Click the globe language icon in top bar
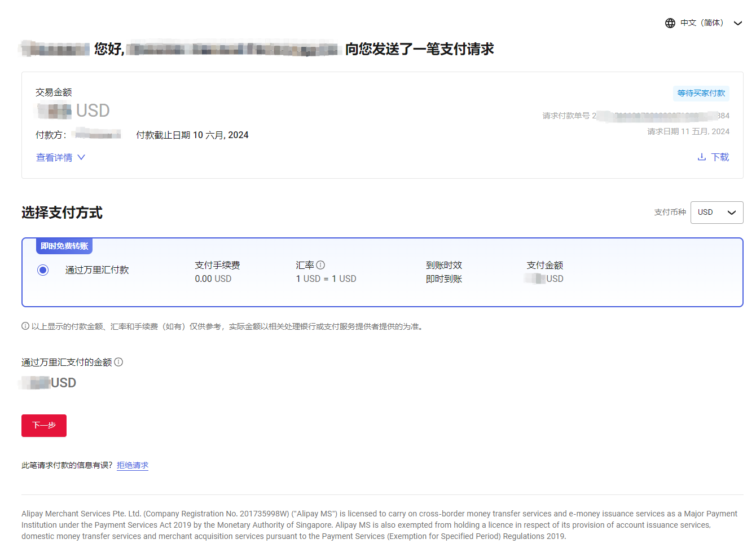The image size is (756, 548). point(670,23)
